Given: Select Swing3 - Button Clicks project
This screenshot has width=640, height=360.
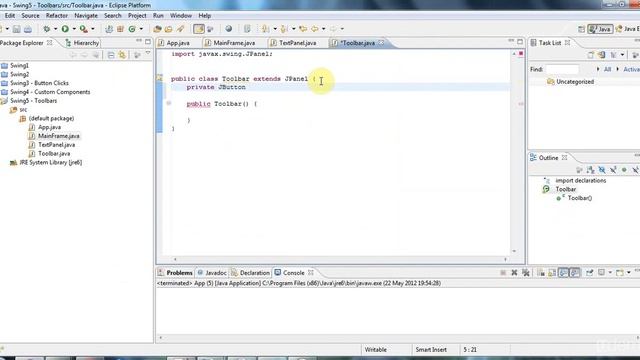Looking at the screenshot, I should click(39, 83).
